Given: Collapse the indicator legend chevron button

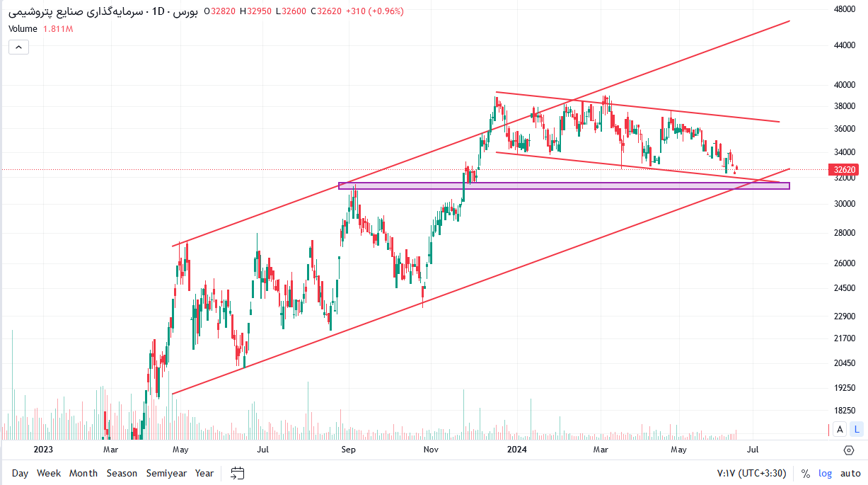Looking at the screenshot, I should 18,47.
